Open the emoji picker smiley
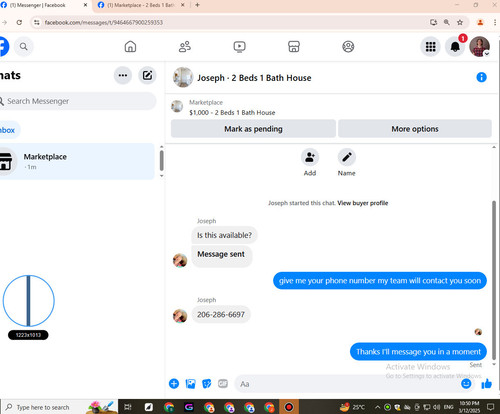This screenshot has height=414, width=500. click(466, 384)
